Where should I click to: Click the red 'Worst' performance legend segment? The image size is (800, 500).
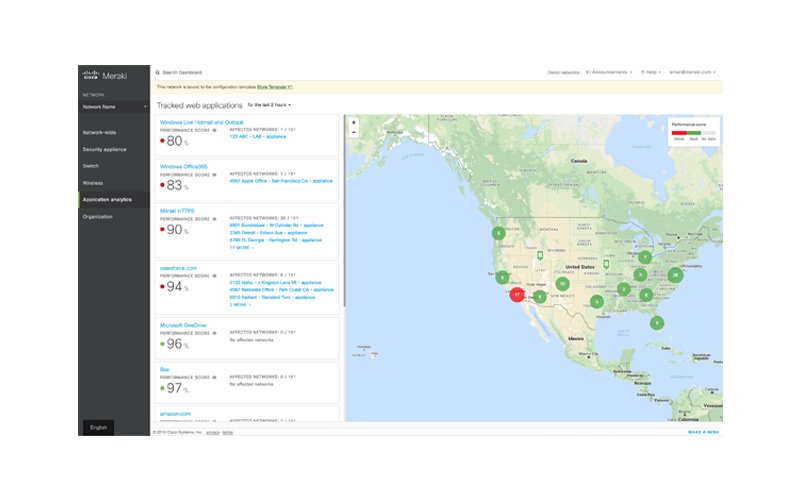point(679,133)
